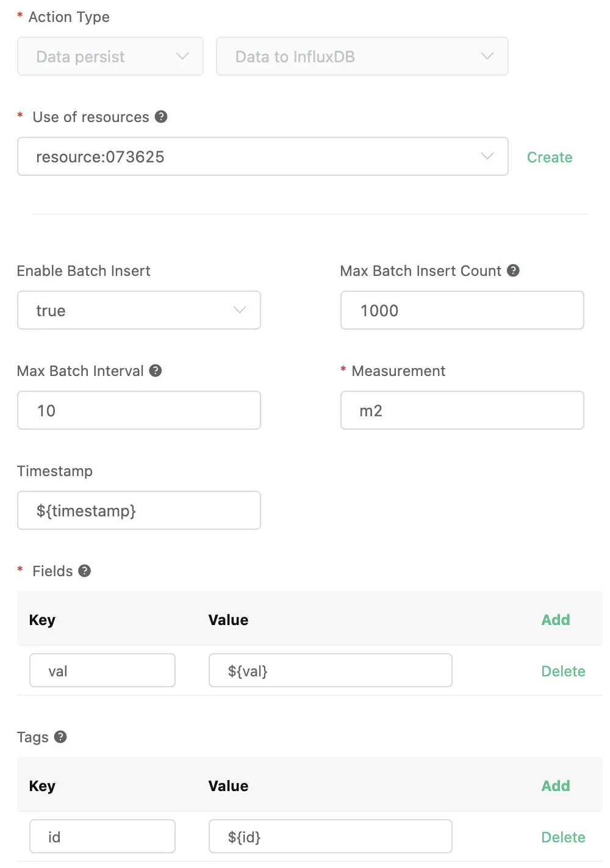
Task: Add a new row in Fields table
Action: 556,620
